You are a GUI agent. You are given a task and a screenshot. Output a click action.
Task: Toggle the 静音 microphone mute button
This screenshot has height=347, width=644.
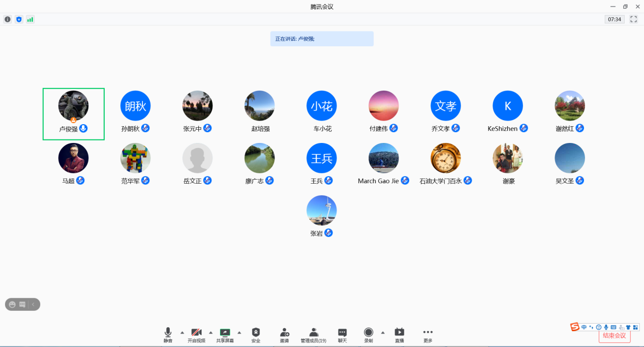[x=168, y=334]
